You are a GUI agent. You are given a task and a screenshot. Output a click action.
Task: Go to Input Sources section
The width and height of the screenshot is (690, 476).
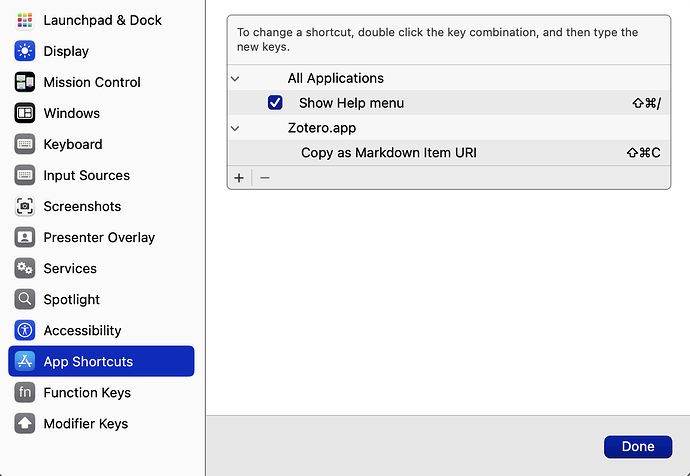pyautogui.click(x=86, y=175)
